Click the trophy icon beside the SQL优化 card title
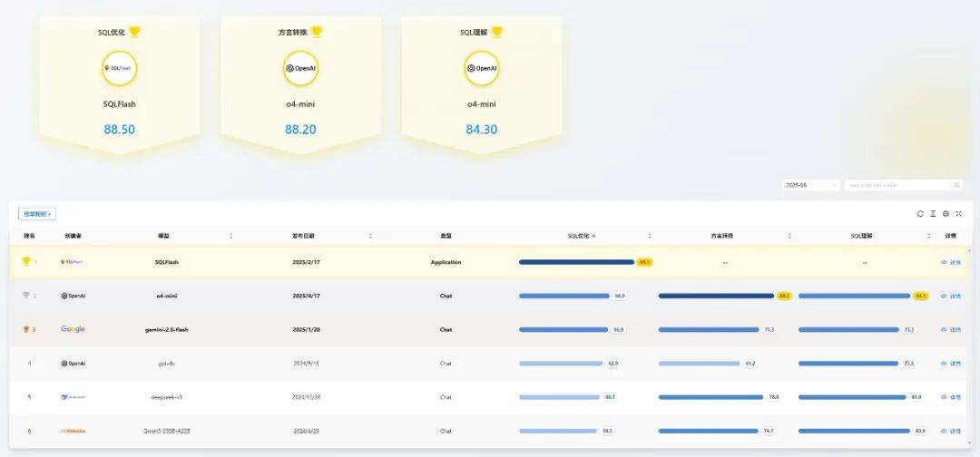 pos(134,32)
